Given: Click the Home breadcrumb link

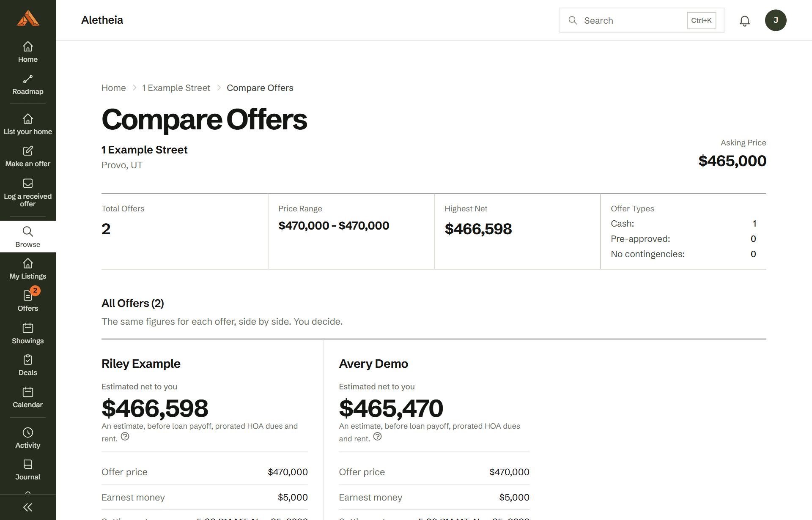Looking at the screenshot, I should [114, 88].
